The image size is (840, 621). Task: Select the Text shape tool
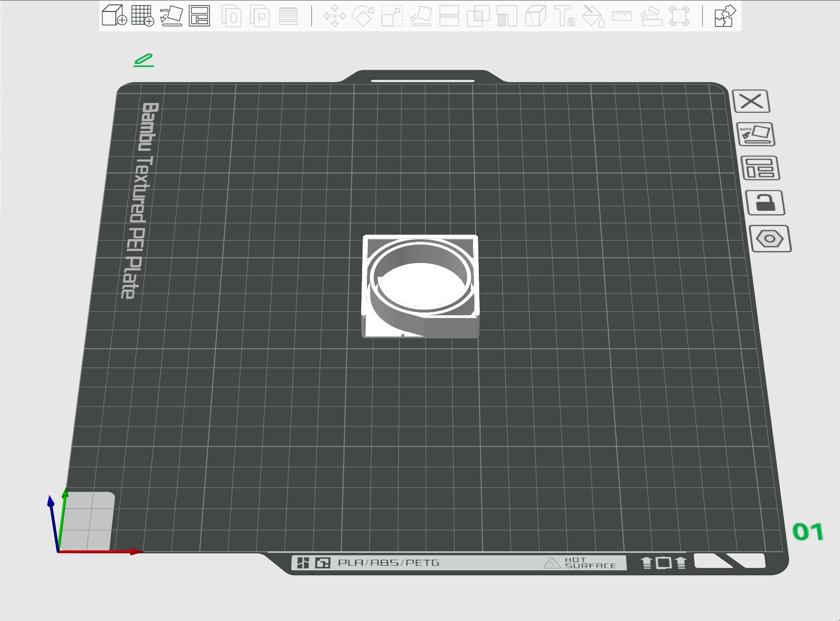pos(565,16)
